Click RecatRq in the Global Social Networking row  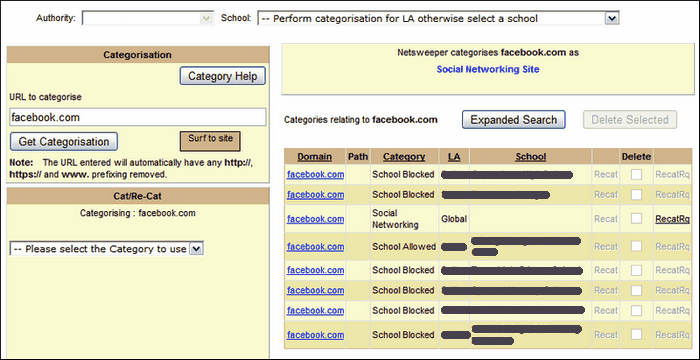(672, 219)
